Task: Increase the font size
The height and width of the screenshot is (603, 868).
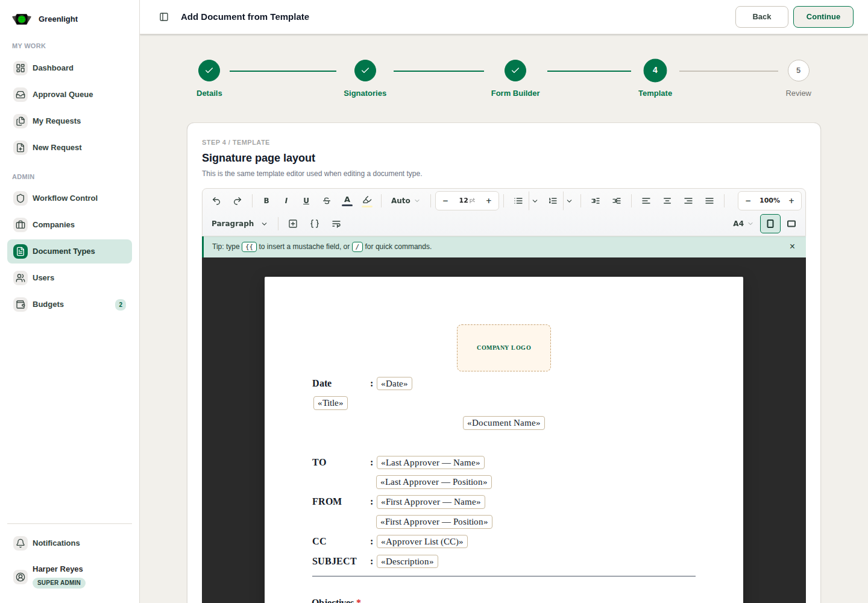Action: 489,201
